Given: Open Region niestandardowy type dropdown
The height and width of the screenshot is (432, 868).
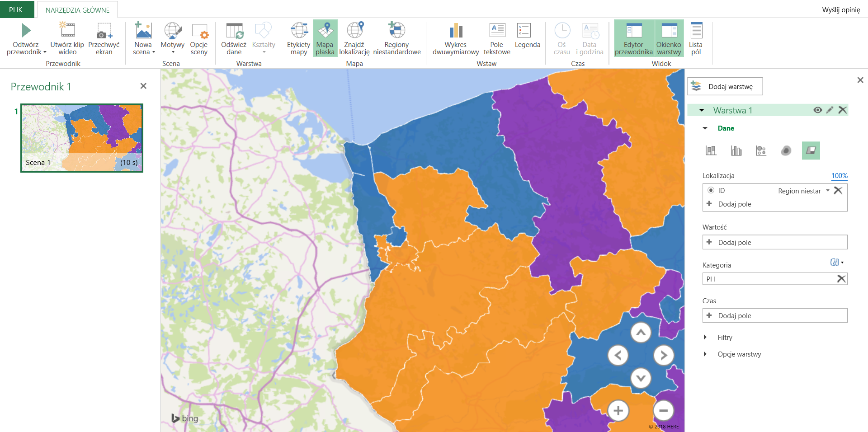Looking at the screenshot, I should [x=828, y=191].
